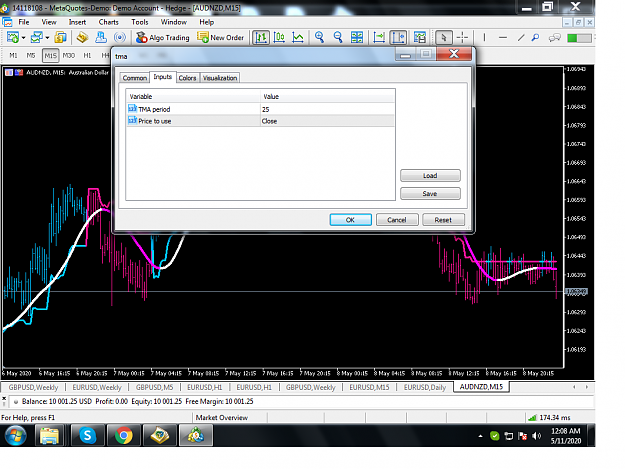Select the vertical line drawing tool
This screenshot has width=625, height=469.
click(484, 37)
